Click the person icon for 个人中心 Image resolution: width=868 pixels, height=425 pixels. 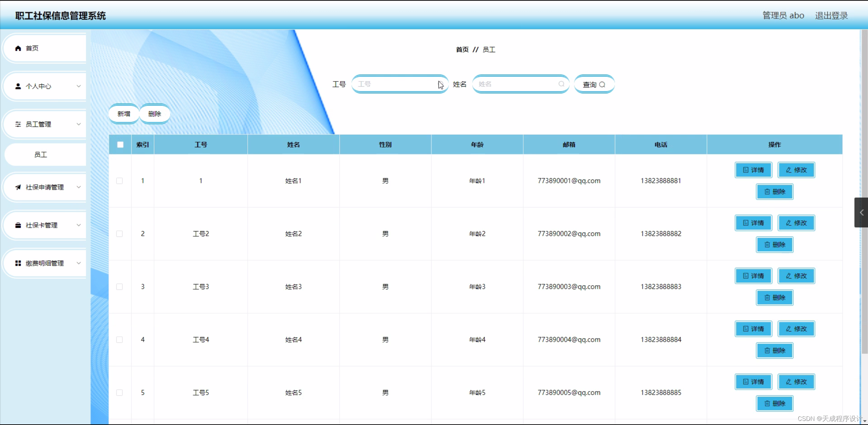pyautogui.click(x=18, y=86)
